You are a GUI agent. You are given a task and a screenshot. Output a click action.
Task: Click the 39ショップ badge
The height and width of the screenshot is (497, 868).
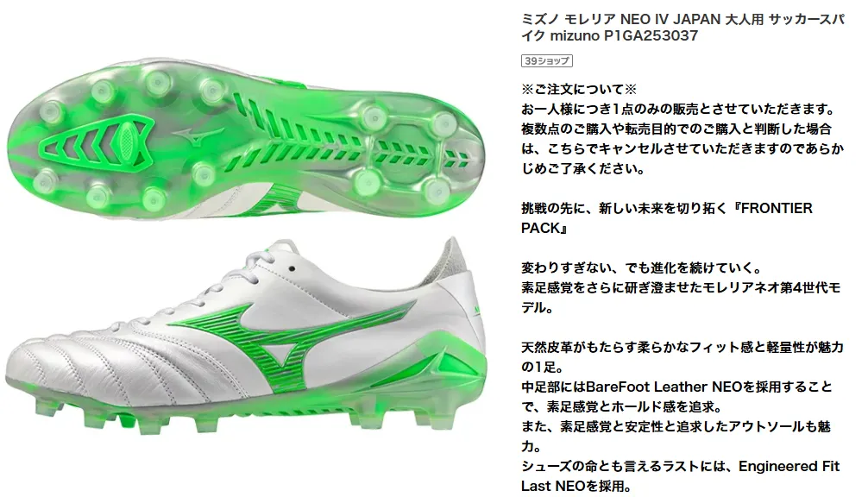pos(546,61)
